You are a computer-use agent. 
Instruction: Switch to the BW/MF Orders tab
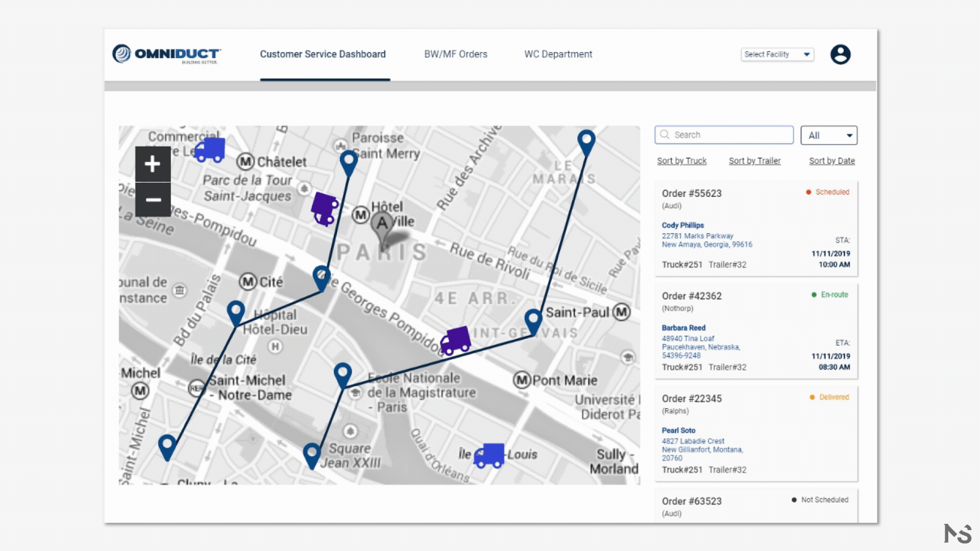(x=455, y=54)
